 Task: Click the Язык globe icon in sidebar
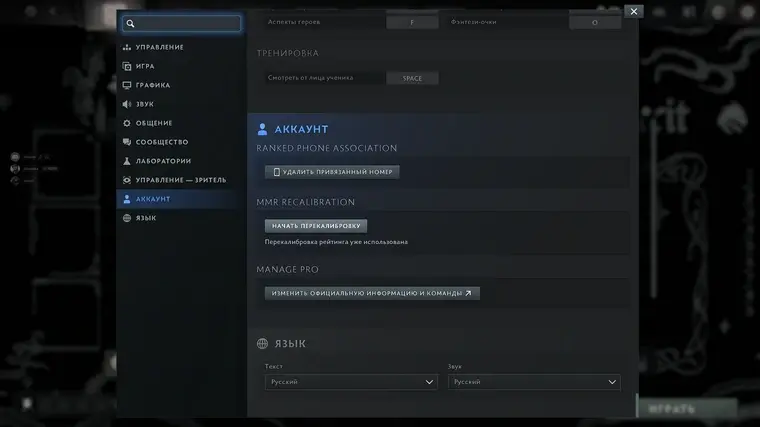[x=126, y=218]
